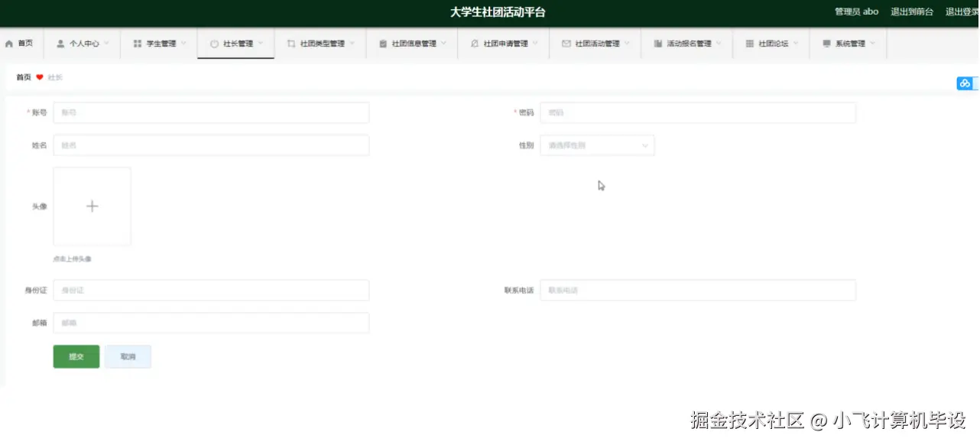Image resolution: width=980 pixels, height=445 pixels.
Task: Click the person icon for 个人中心
Action: pyautogui.click(x=60, y=44)
